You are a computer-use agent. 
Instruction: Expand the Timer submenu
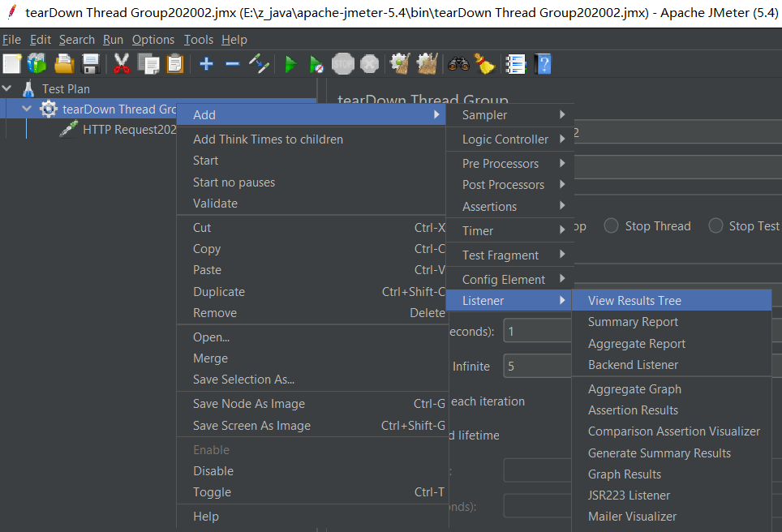pos(509,231)
